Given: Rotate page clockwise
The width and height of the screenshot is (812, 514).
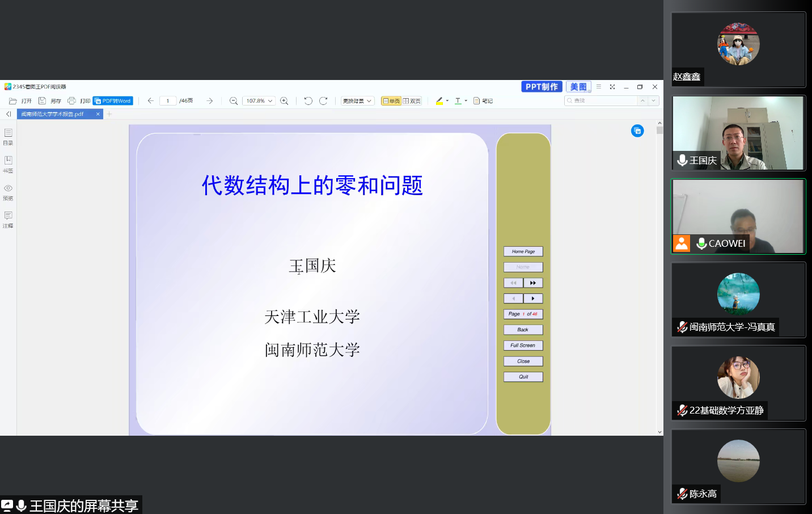Looking at the screenshot, I should tap(323, 101).
